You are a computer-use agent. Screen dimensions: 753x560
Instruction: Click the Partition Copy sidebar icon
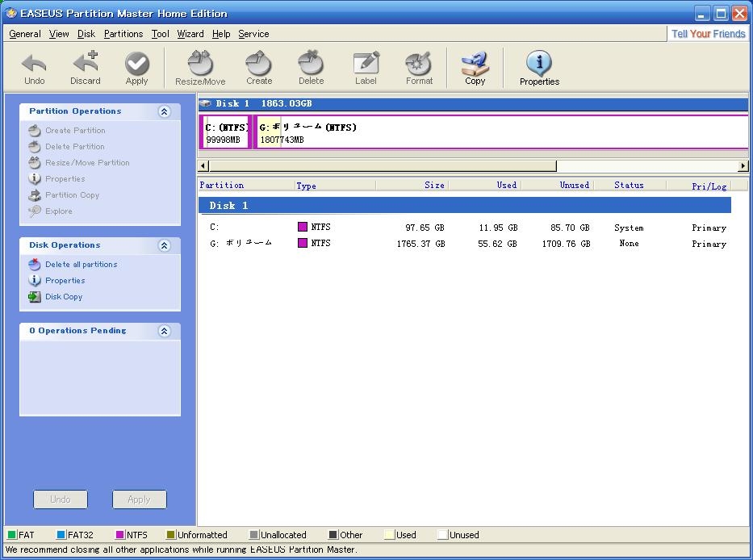tap(35, 195)
